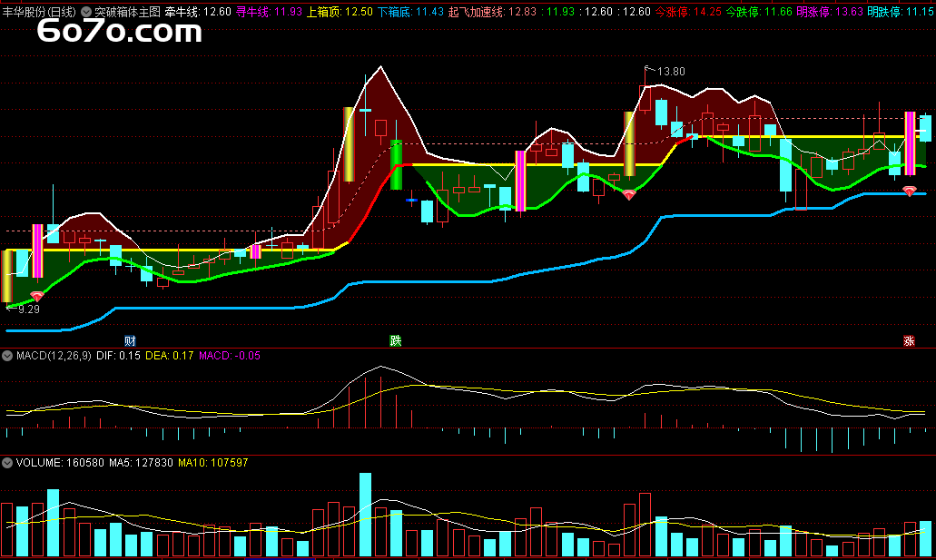This screenshot has width=936, height=560.
Task: Click the 财 finance marker icon
Action: (x=130, y=341)
